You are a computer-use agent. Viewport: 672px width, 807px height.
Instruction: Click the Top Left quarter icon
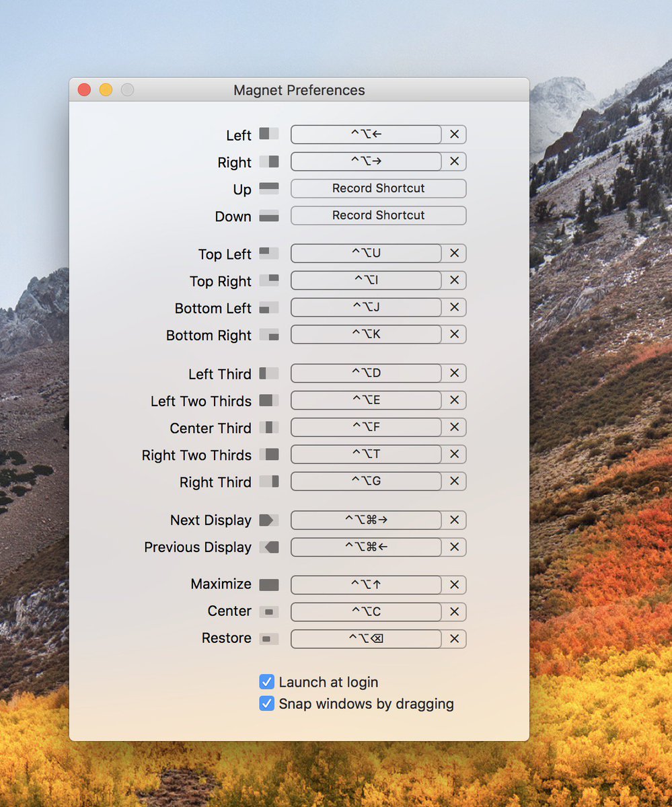pos(269,254)
